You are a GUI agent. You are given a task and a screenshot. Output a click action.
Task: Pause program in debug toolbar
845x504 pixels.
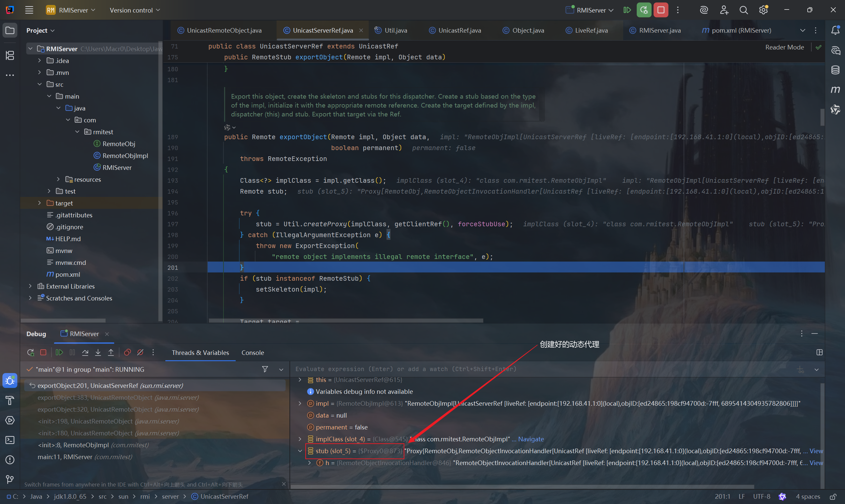pyautogui.click(x=72, y=353)
